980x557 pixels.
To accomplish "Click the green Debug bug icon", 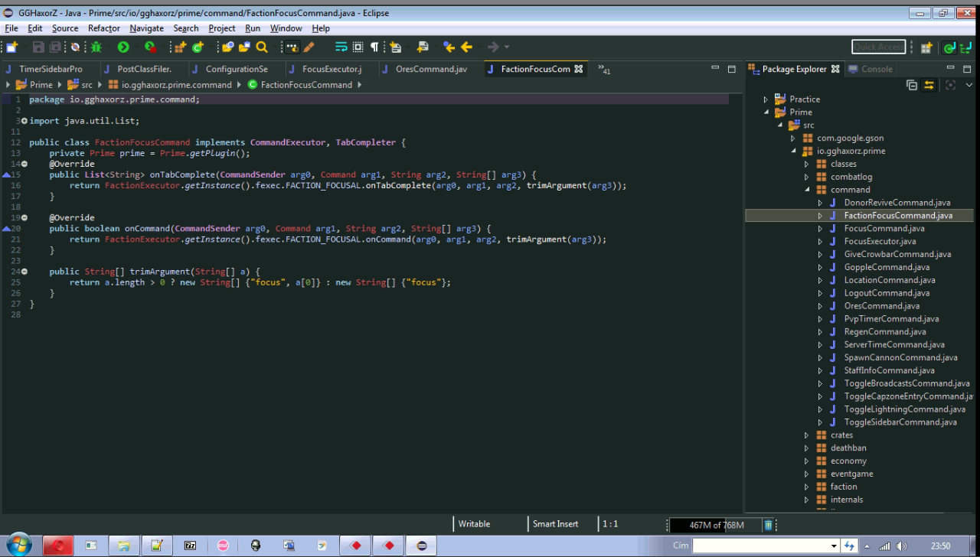I will click(x=96, y=47).
